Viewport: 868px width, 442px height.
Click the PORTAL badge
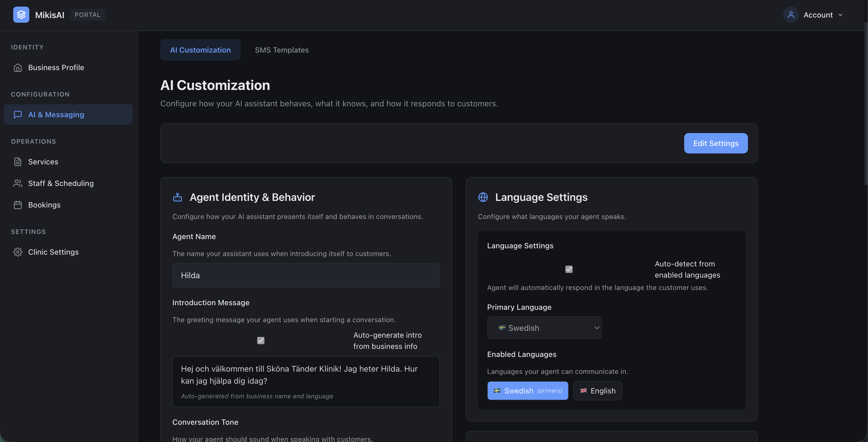pyautogui.click(x=88, y=15)
